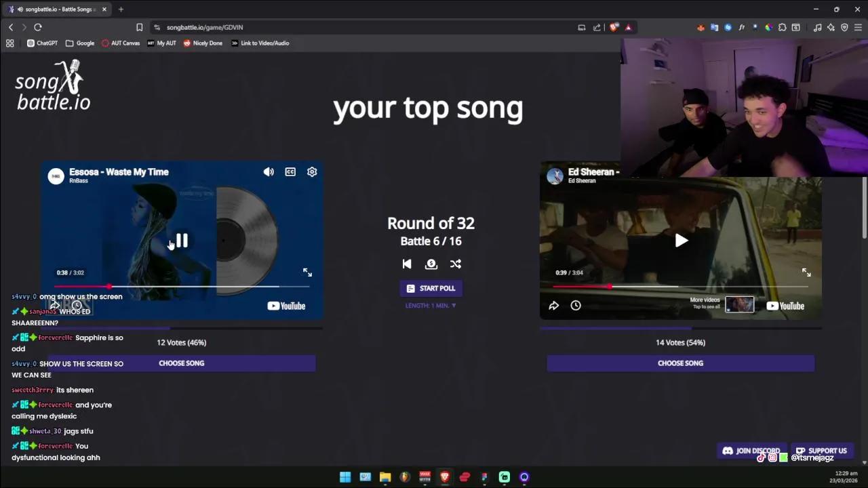Click the RnBass channel avatar

pyautogui.click(x=56, y=176)
